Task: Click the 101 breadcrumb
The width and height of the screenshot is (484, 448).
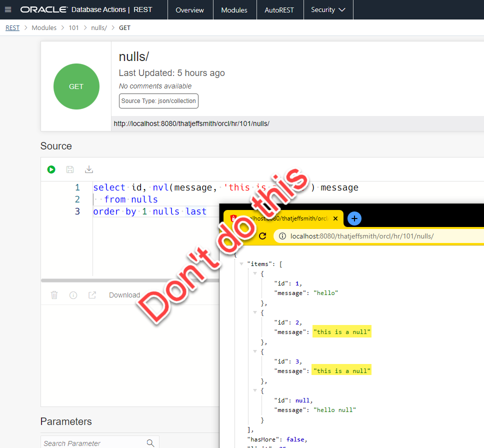Action: point(74,28)
